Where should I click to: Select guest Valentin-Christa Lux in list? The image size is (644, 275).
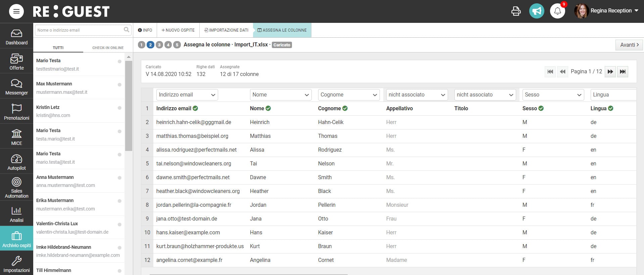tap(79, 228)
